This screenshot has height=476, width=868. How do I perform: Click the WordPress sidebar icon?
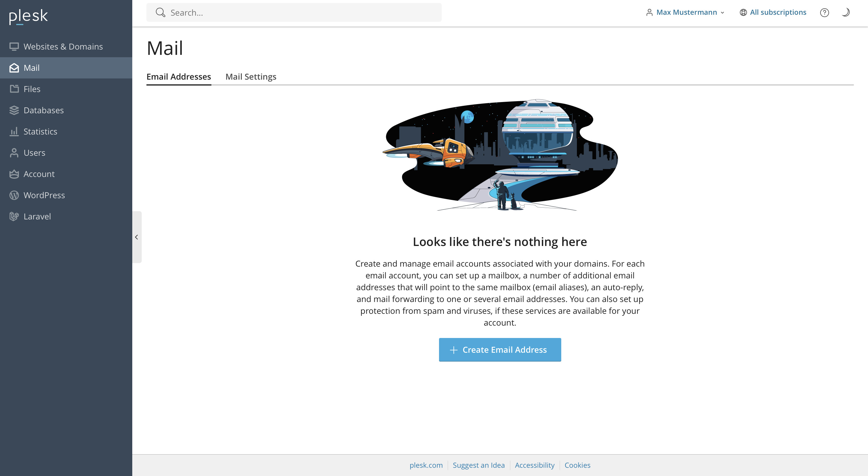point(14,195)
